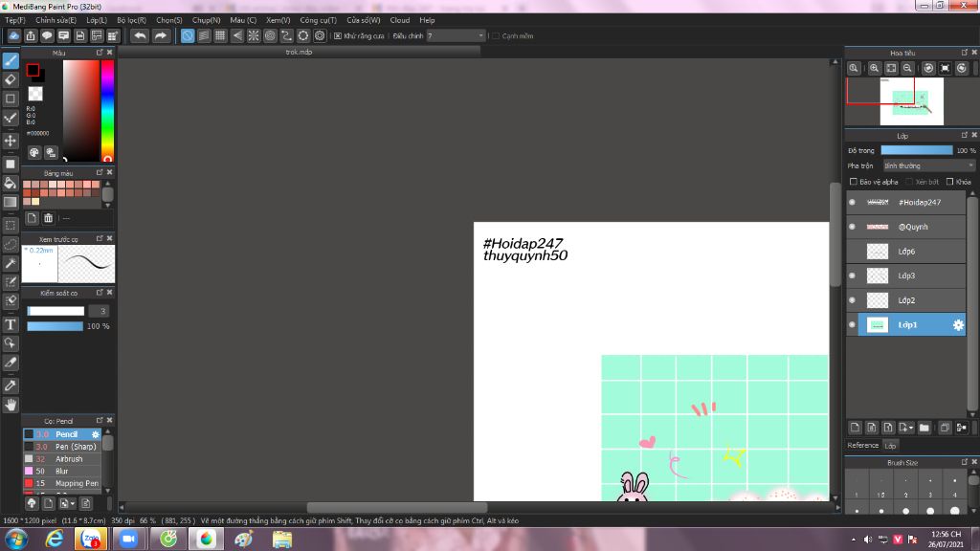
Task: Click the brush size value field 3
Action: click(x=100, y=311)
